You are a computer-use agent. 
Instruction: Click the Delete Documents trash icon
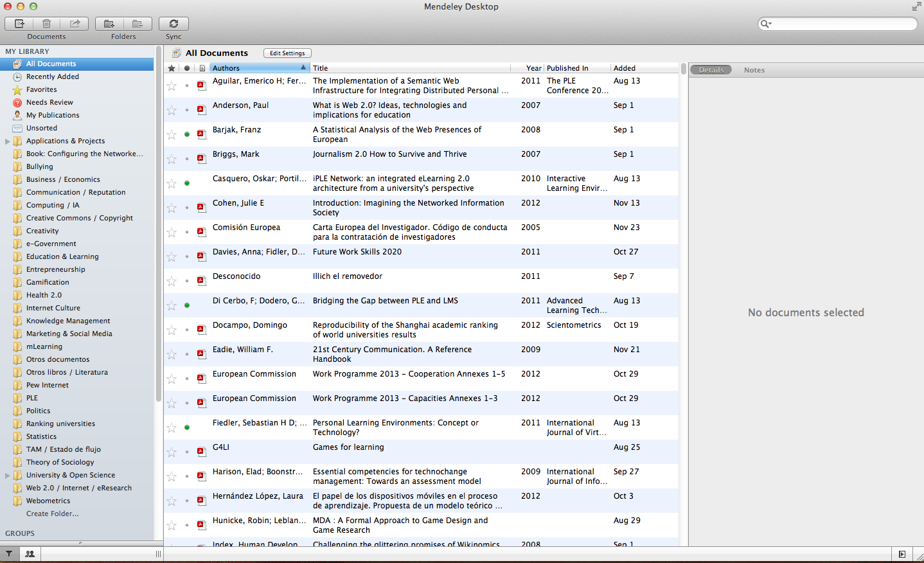46,24
